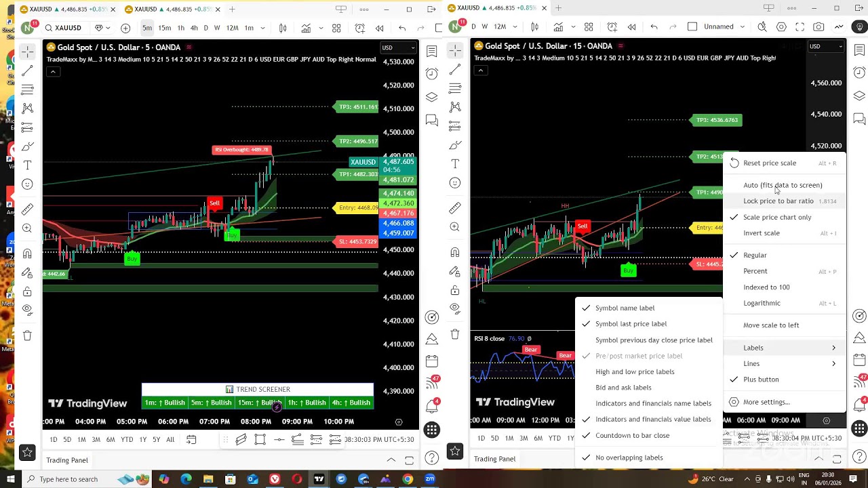
Task: Choose Move scale to left
Action: [785, 325]
